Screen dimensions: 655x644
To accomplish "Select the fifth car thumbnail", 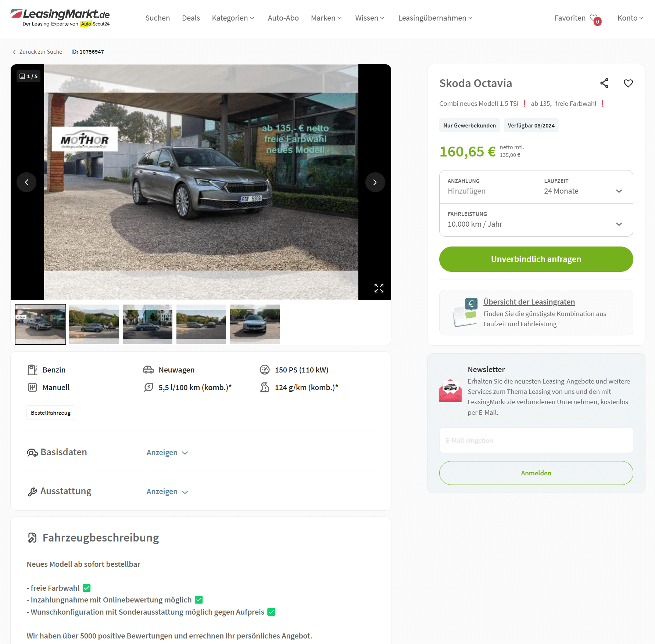I will pyautogui.click(x=255, y=324).
